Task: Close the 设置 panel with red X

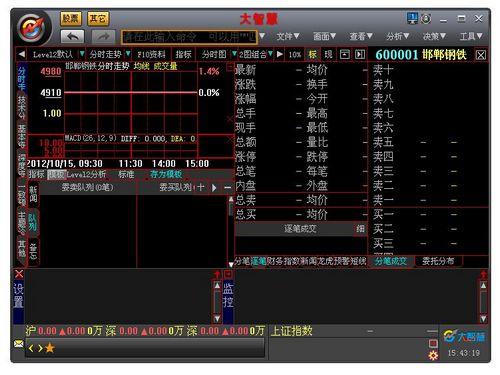Action: pyautogui.click(x=19, y=274)
